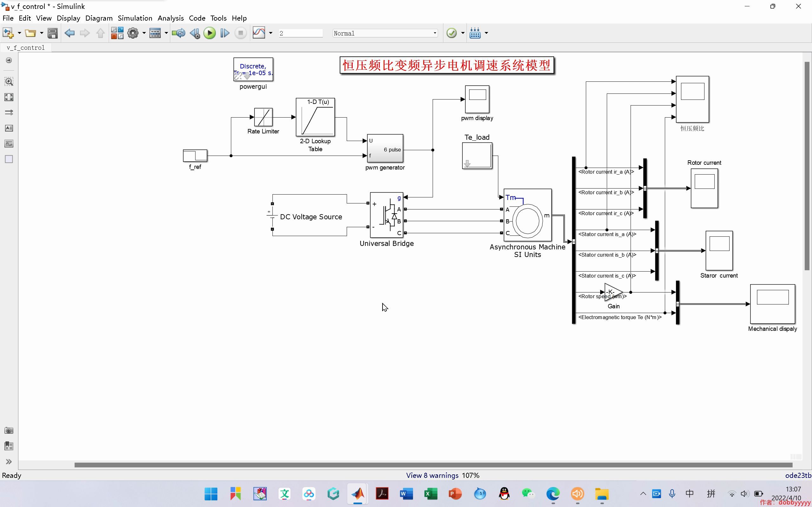812x507 pixels.
Task: Open the Simulation menu
Action: pyautogui.click(x=135, y=18)
